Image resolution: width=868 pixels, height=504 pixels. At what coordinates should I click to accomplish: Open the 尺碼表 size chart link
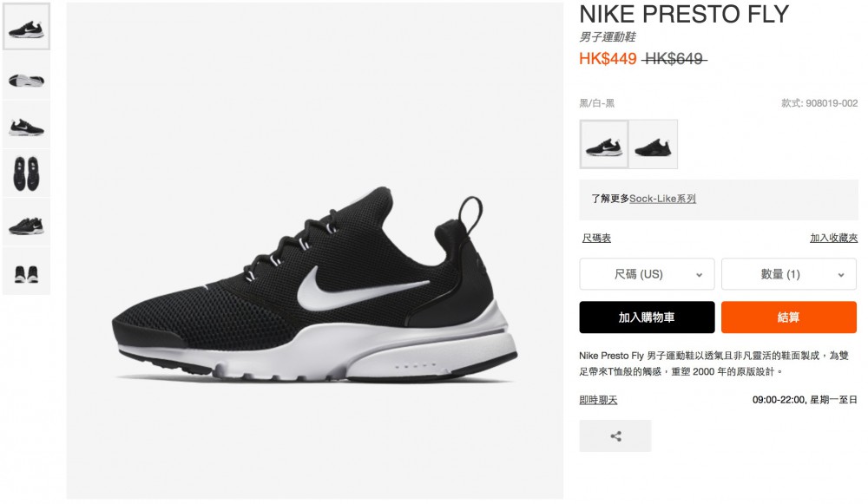pyautogui.click(x=596, y=238)
